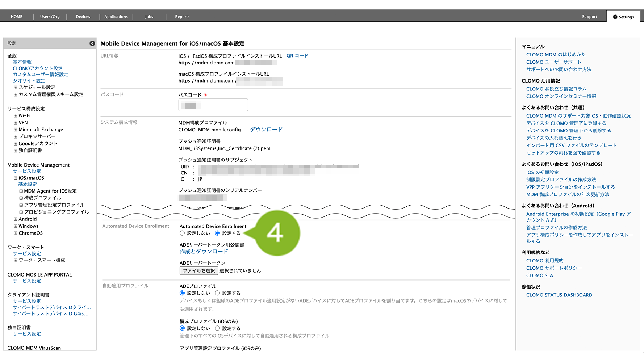Open ジオサイト設定 in the sidebar

click(x=29, y=81)
